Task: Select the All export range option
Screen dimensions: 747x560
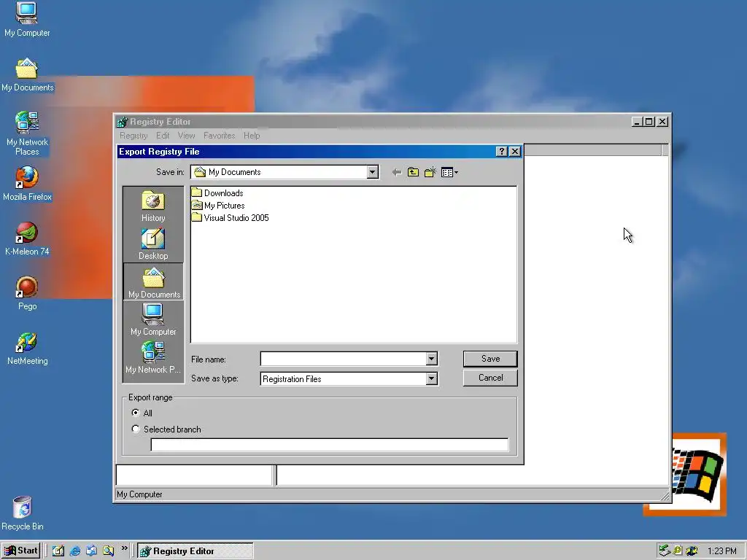Action: (136, 413)
